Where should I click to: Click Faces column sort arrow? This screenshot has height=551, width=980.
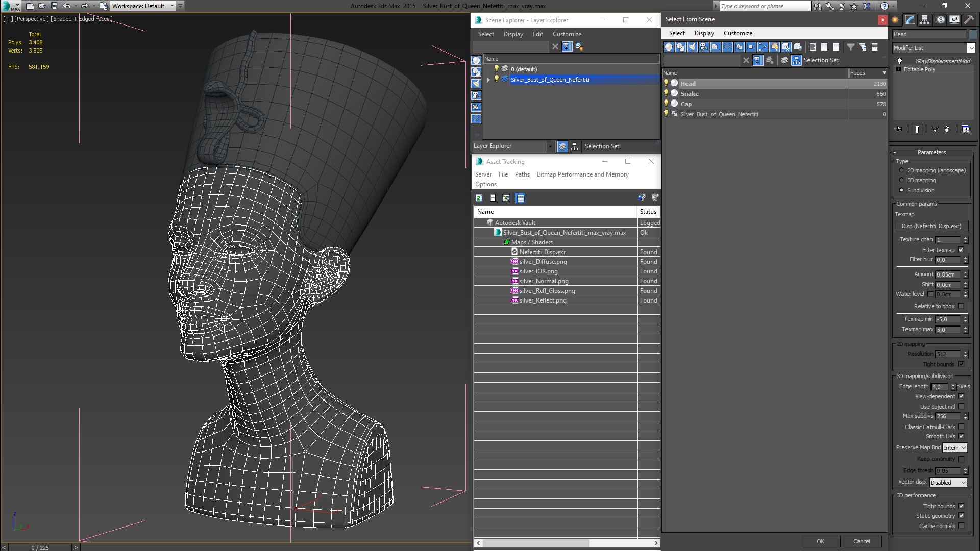click(884, 73)
